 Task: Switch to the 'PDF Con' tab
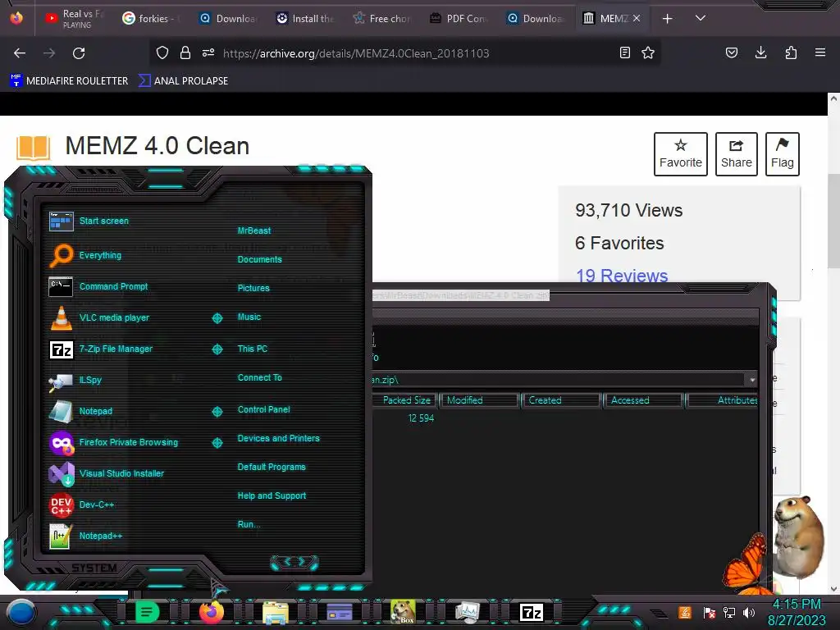click(459, 18)
